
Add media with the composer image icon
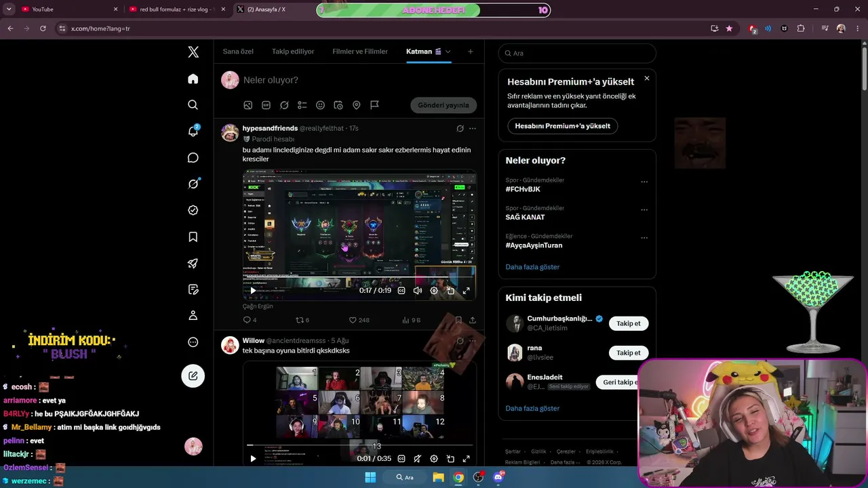click(248, 105)
